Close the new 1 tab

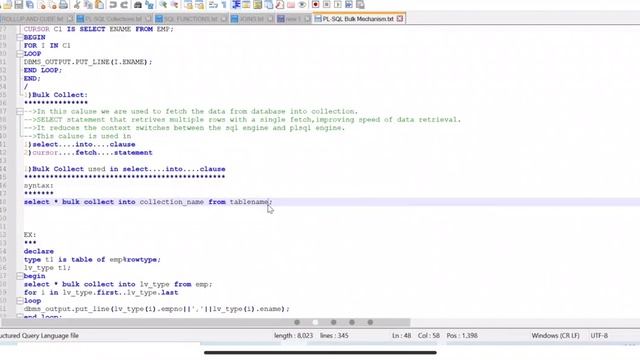[307, 19]
